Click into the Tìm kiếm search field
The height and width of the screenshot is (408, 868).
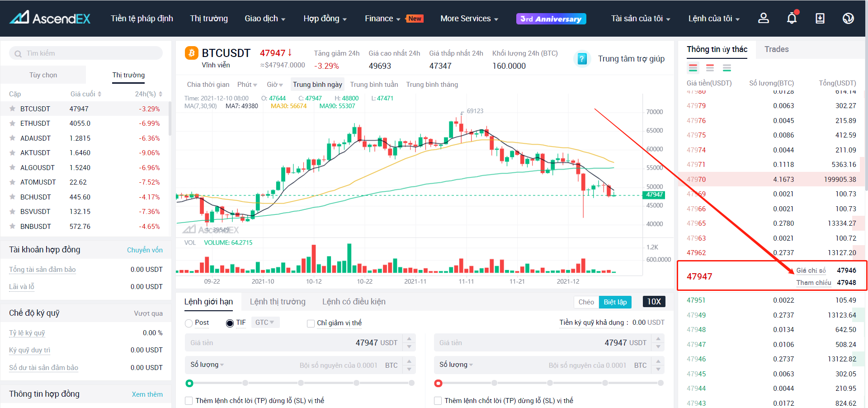click(86, 53)
